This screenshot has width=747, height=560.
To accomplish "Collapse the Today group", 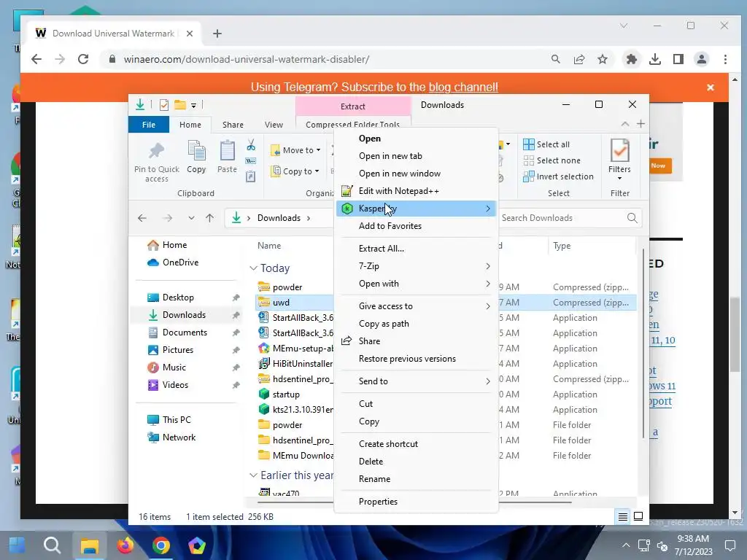I will pyautogui.click(x=253, y=268).
